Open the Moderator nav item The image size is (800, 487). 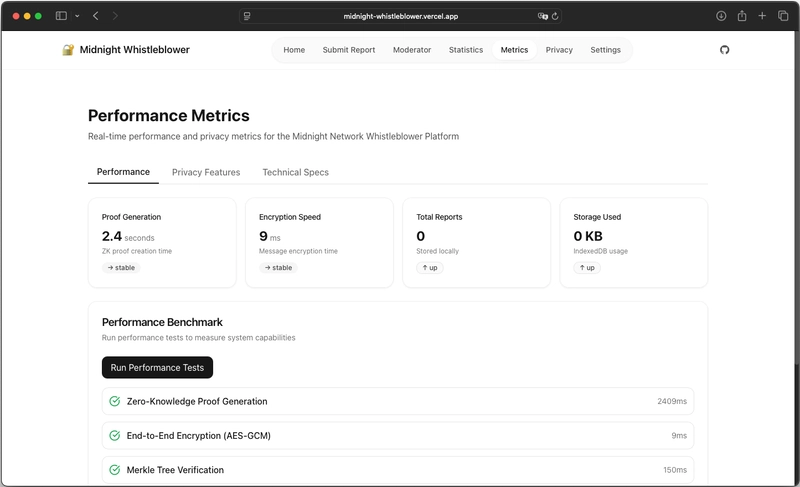coord(412,50)
